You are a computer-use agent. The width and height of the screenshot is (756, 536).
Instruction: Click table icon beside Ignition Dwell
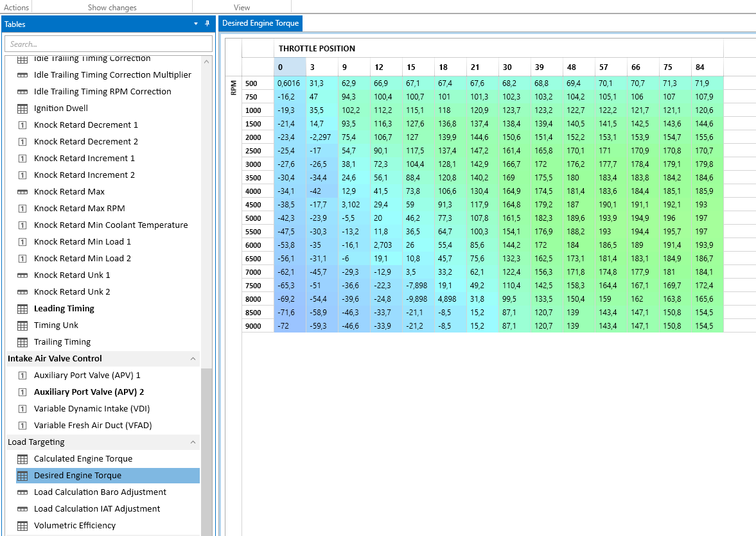(22, 108)
